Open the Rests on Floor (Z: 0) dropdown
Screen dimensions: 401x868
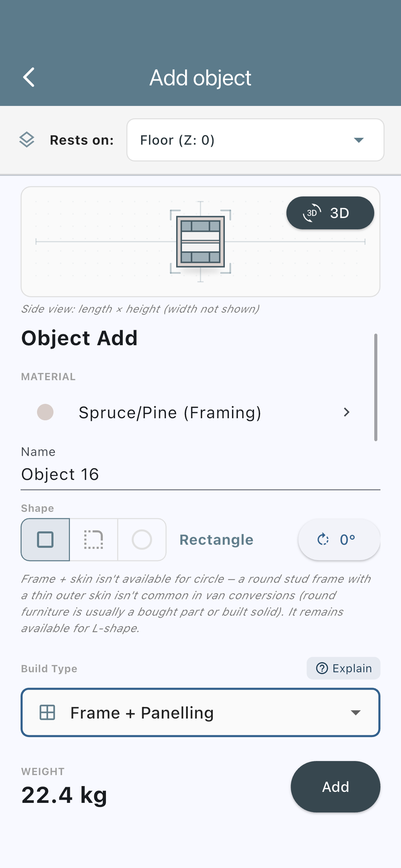255,140
